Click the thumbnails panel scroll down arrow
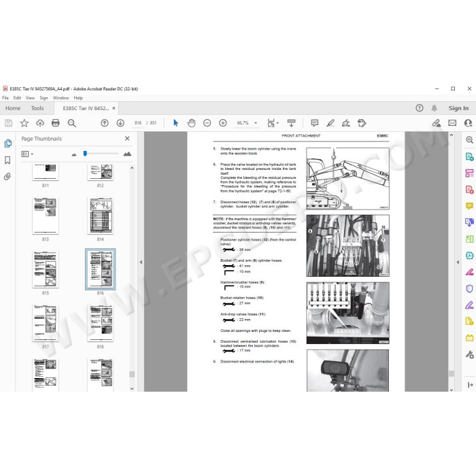This screenshot has height=476, width=476. point(132,388)
